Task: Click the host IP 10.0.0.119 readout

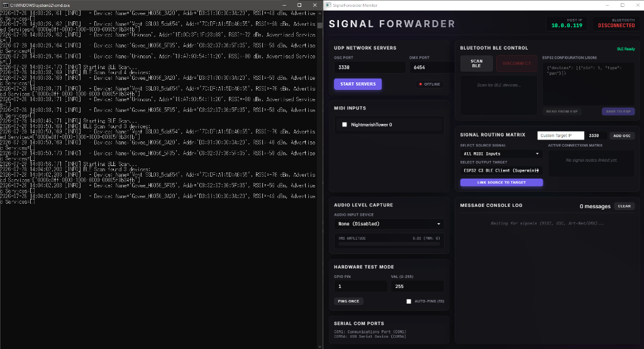Action: (x=567, y=25)
